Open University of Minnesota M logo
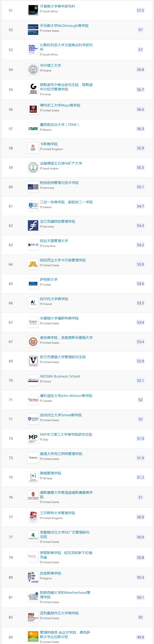Screen dimensions: 154x644 33,264
